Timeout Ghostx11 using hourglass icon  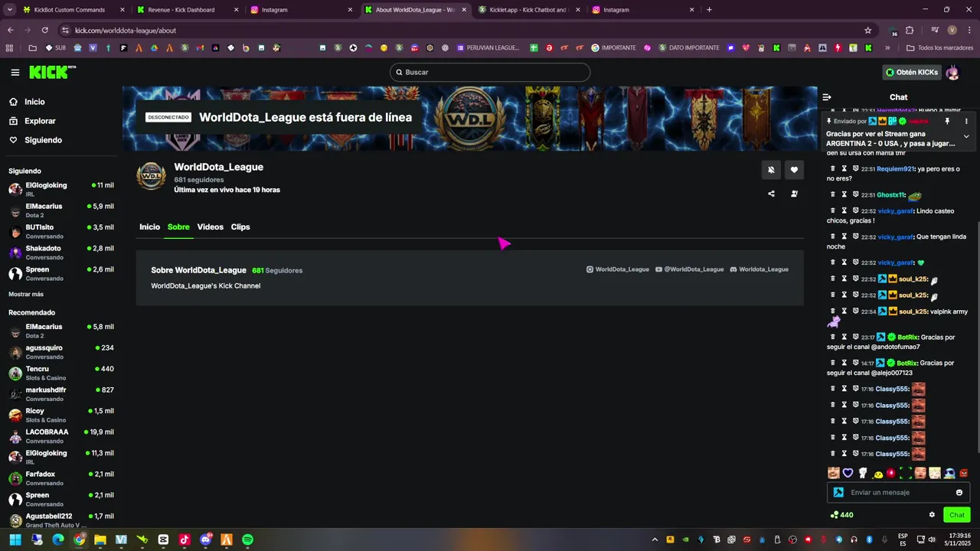click(x=844, y=194)
